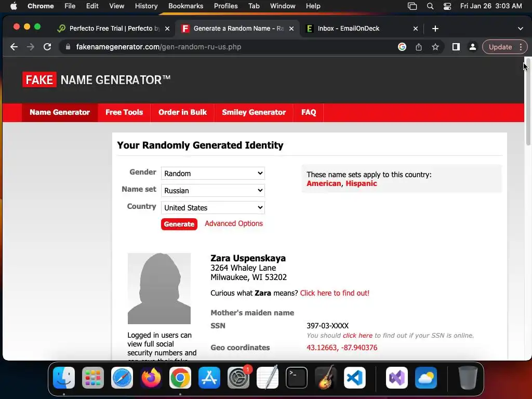532x399 pixels.
Task: Click the Hispanic name set link
Action: point(362,183)
